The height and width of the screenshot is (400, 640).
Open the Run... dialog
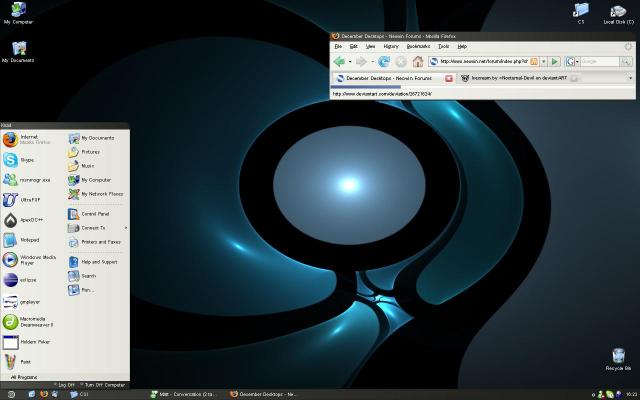[x=81, y=290]
